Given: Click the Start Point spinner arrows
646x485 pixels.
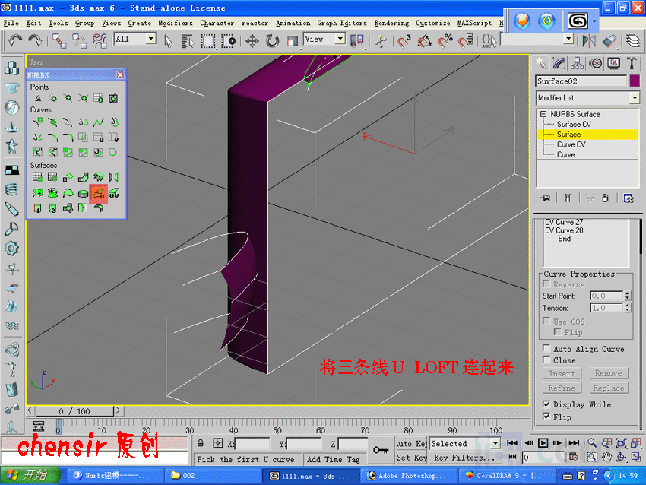Looking at the screenshot, I should click(627, 295).
